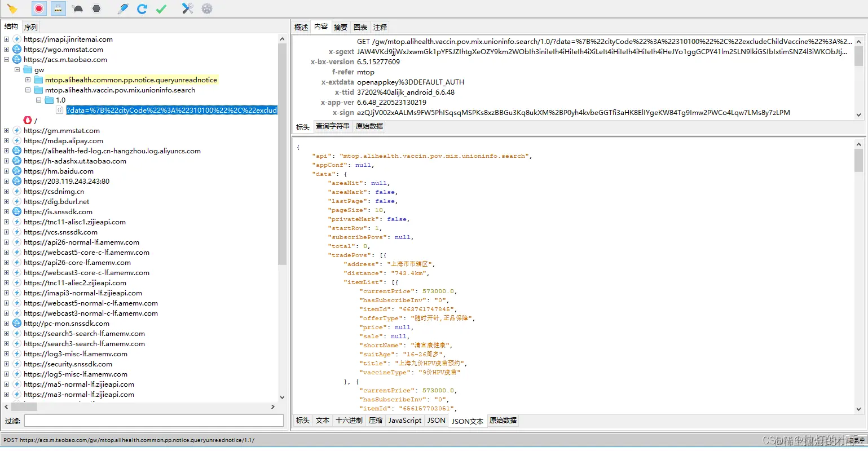Click the tree panel horizontal scrollbar thumb

point(24,406)
